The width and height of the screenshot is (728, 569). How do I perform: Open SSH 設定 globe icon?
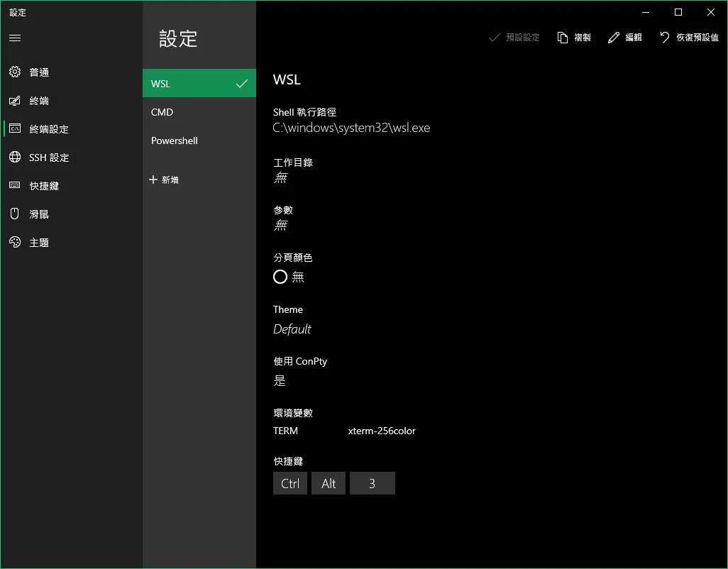(15, 158)
